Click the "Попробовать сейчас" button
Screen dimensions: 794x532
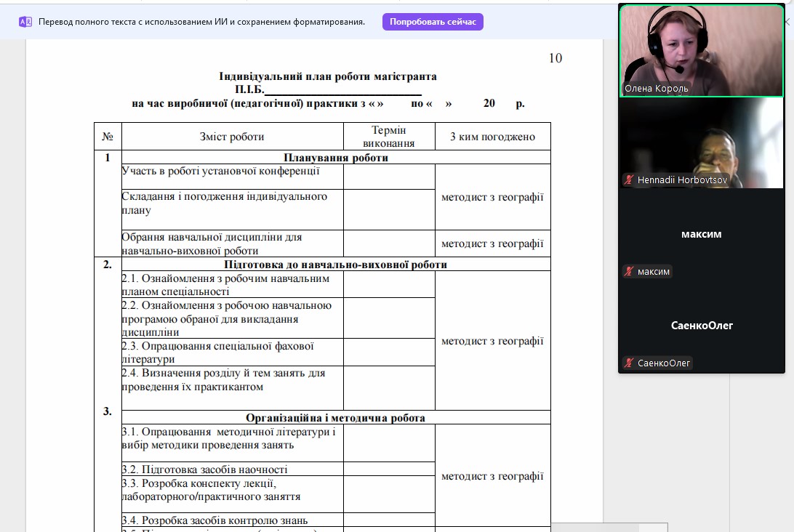point(433,22)
